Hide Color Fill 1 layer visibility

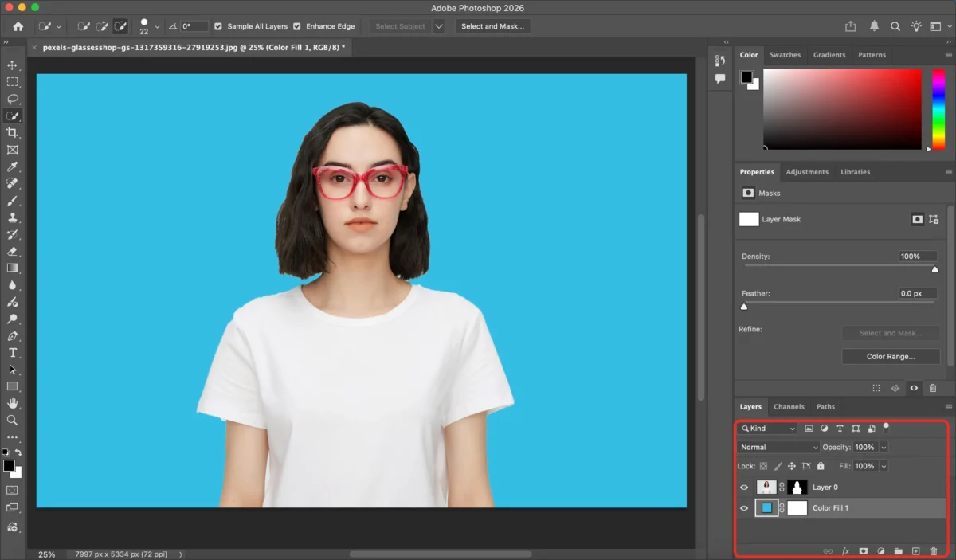744,508
